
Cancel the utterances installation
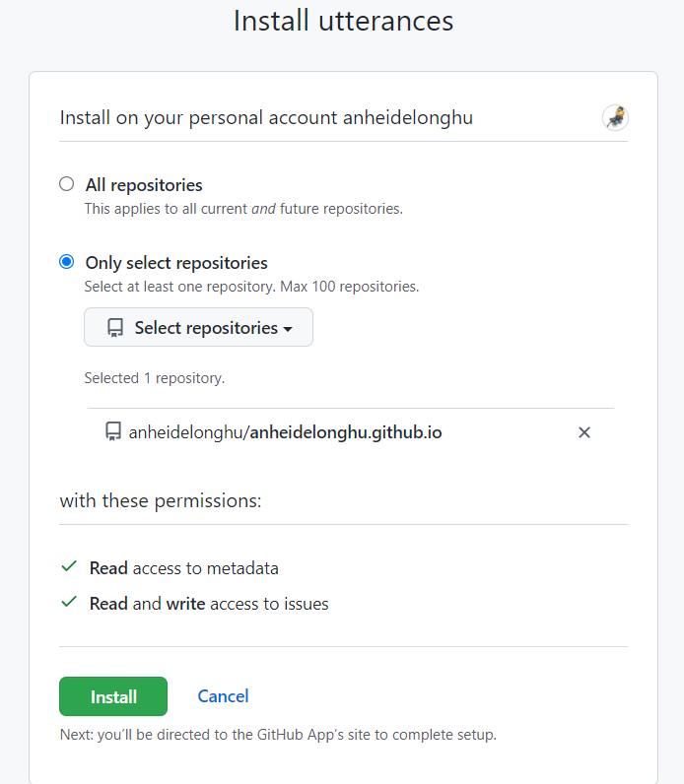223,696
